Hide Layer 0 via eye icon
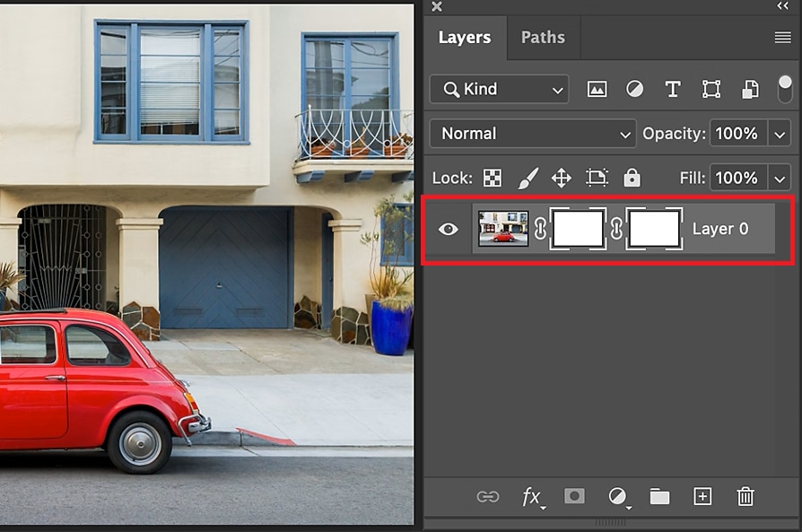802x532 pixels. click(448, 229)
